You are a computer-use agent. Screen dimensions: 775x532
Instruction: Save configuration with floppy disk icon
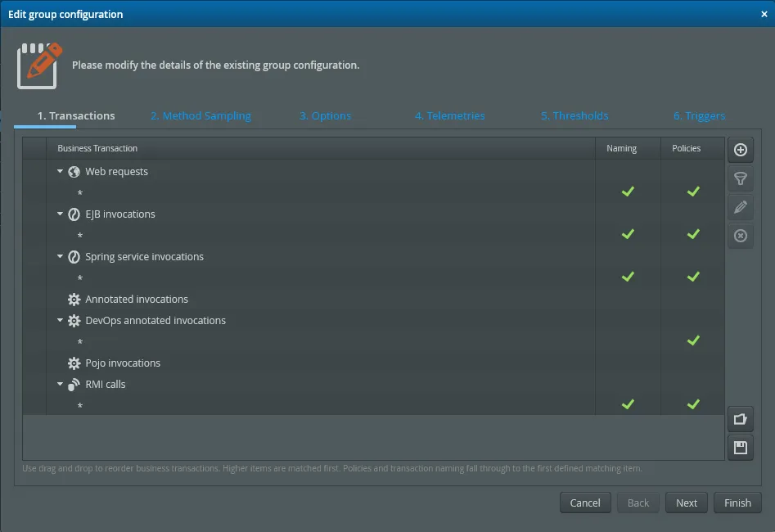point(740,447)
